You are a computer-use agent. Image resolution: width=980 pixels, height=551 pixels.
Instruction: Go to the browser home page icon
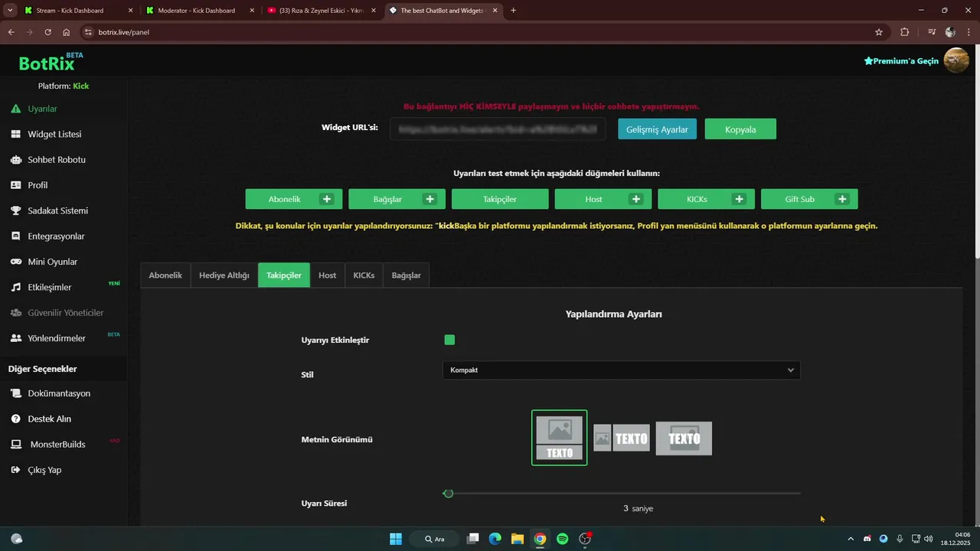click(x=67, y=32)
